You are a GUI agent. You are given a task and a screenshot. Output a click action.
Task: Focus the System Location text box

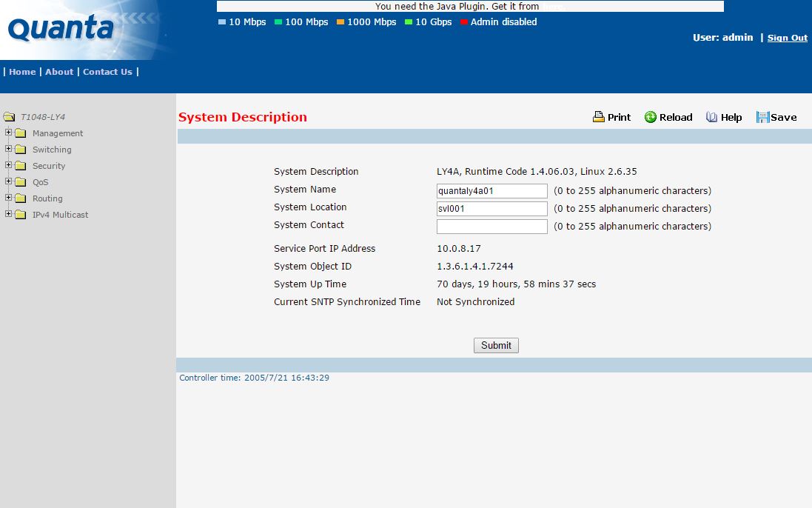491,209
